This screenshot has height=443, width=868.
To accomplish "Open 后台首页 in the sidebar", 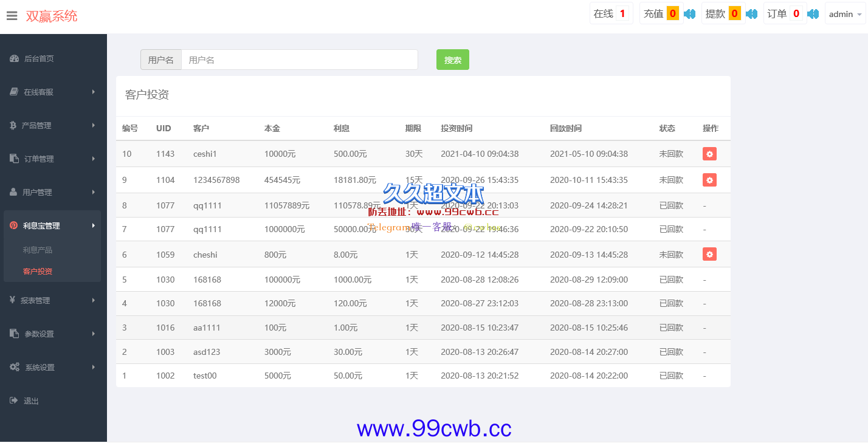I will 39,59.
